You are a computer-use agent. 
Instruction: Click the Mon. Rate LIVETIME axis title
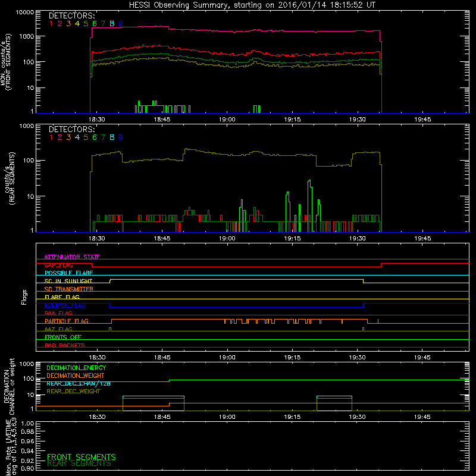11,447
